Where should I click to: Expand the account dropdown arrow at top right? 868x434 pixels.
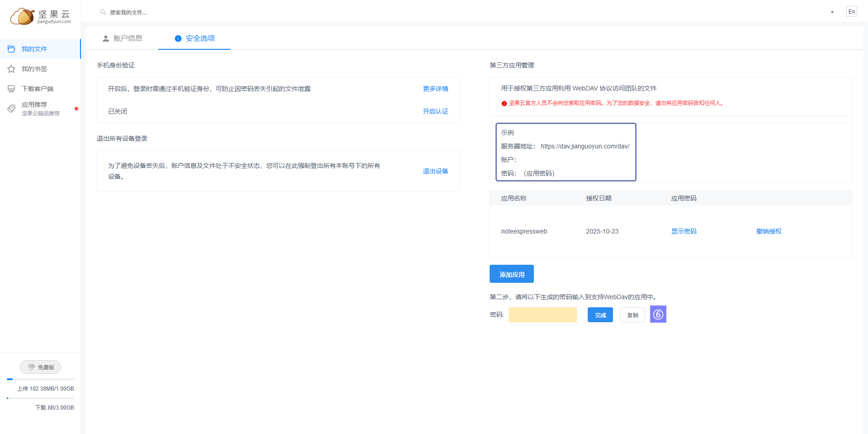click(x=832, y=12)
